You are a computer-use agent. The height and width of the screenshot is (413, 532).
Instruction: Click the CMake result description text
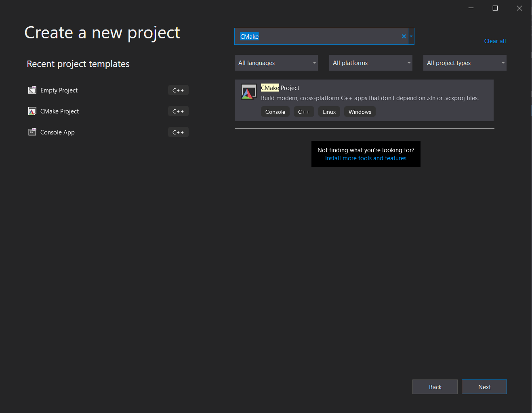click(x=370, y=98)
